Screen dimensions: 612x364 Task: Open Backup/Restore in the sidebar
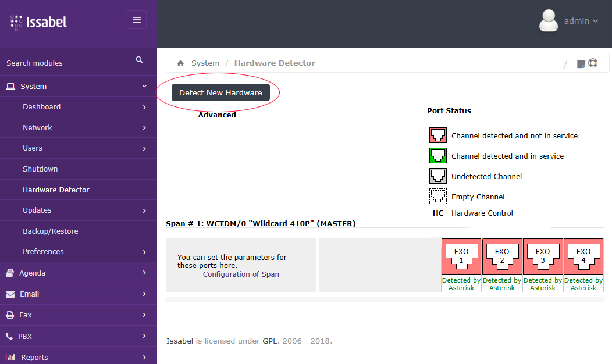(x=50, y=231)
